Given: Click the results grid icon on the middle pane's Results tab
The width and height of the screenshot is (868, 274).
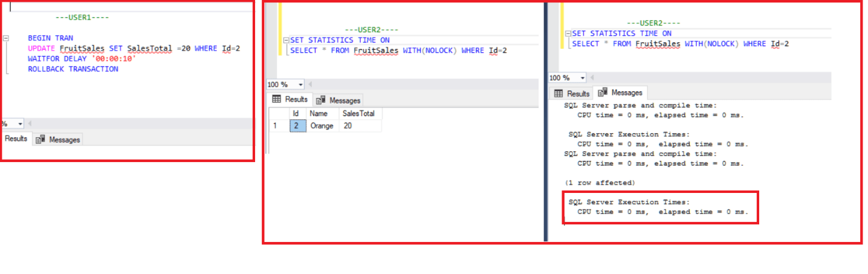Looking at the screenshot, I should pyautogui.click(x=277, y=99).
